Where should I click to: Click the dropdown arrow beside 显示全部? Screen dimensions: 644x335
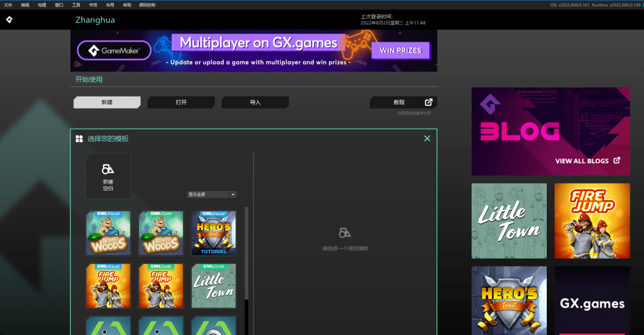pyautogui.click(x=233, y=194)
